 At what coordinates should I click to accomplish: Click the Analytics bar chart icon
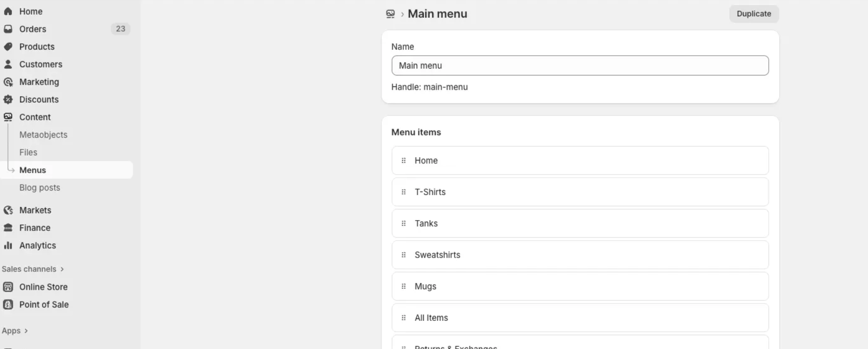[x=8, y=246]
